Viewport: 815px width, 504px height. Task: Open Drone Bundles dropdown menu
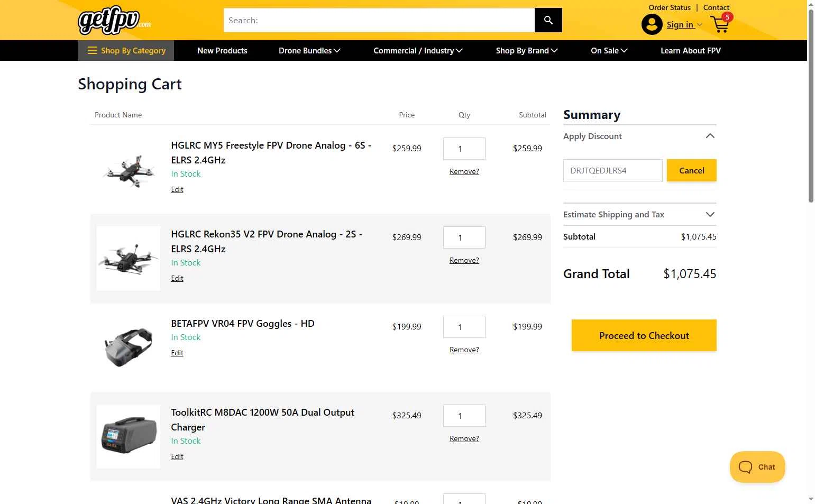click(x=309, y=51)
